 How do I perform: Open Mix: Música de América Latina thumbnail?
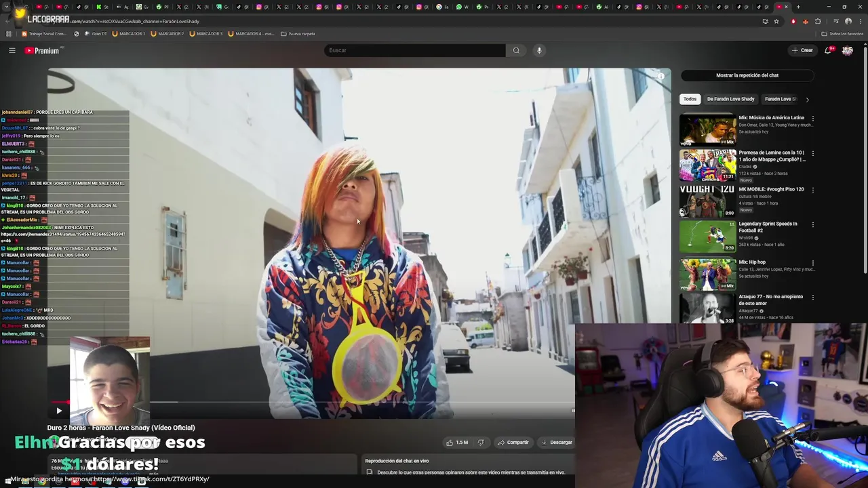(x=707, y=130)
